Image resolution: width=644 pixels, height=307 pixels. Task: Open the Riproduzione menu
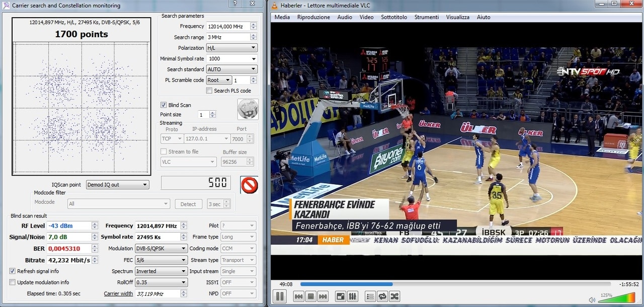click(x=313, y=17)
